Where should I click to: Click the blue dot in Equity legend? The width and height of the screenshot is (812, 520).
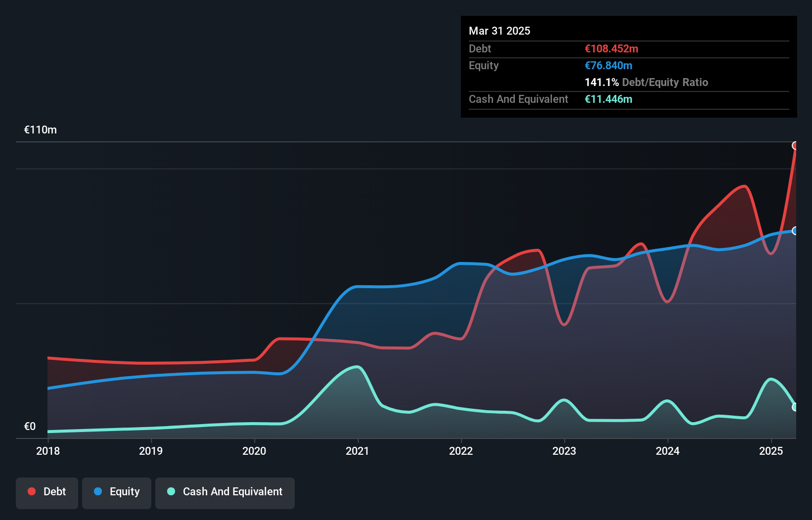click(98, 491)
